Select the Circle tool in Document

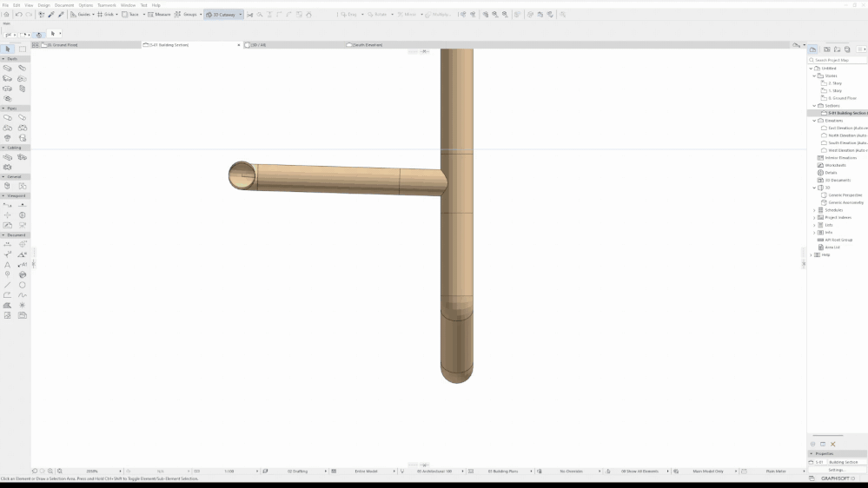tap(23, 285)
